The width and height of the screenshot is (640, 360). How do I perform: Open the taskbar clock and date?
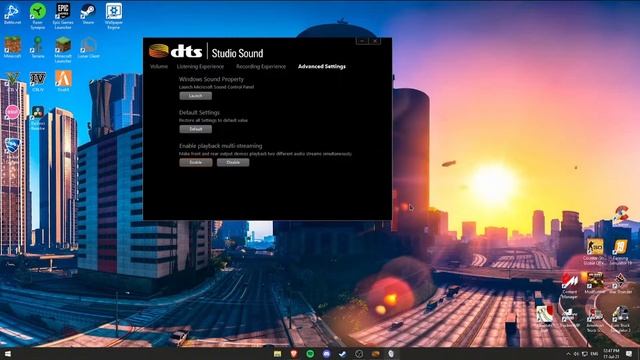611,353
